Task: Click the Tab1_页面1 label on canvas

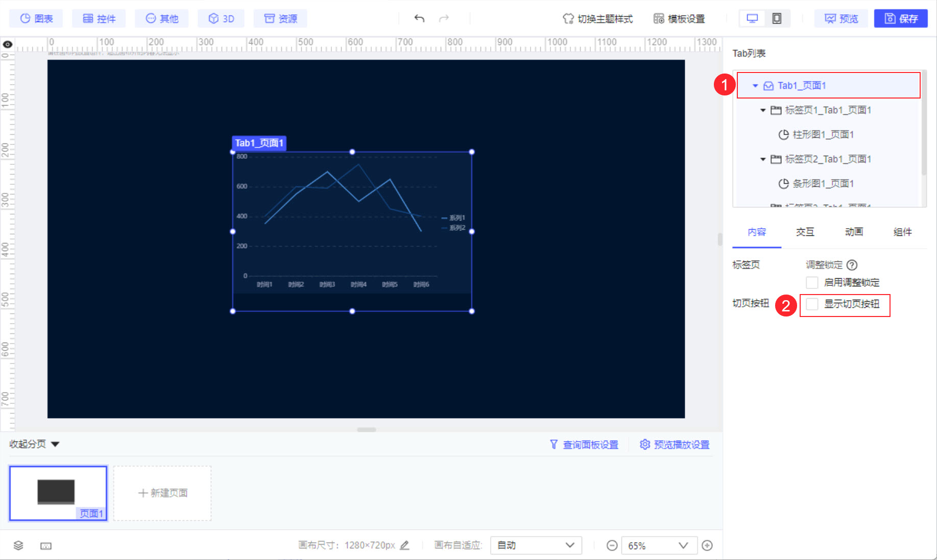Action: tap(259, 143)
